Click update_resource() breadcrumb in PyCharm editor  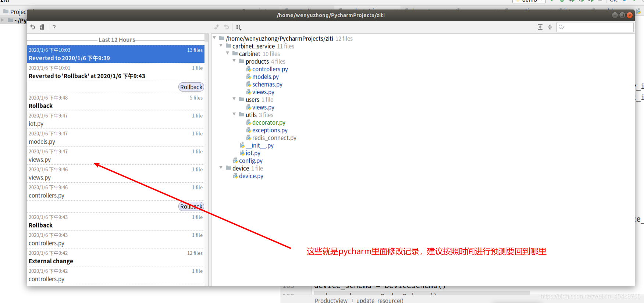(x=380, y=300)
